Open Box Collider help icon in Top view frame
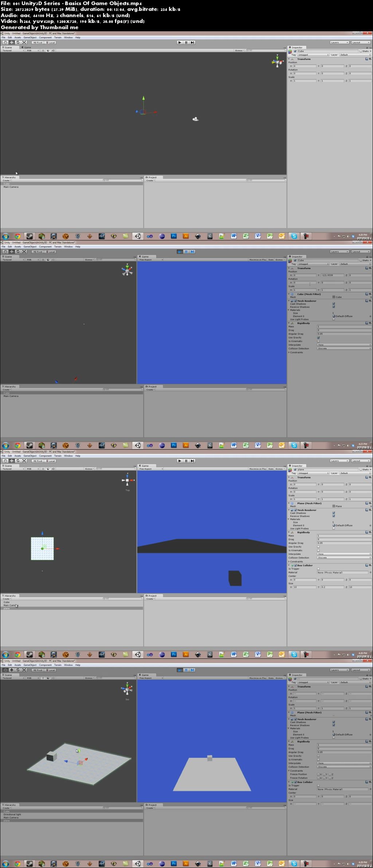The height and width of the screenshot is (868, 373). tap(367, 565)
